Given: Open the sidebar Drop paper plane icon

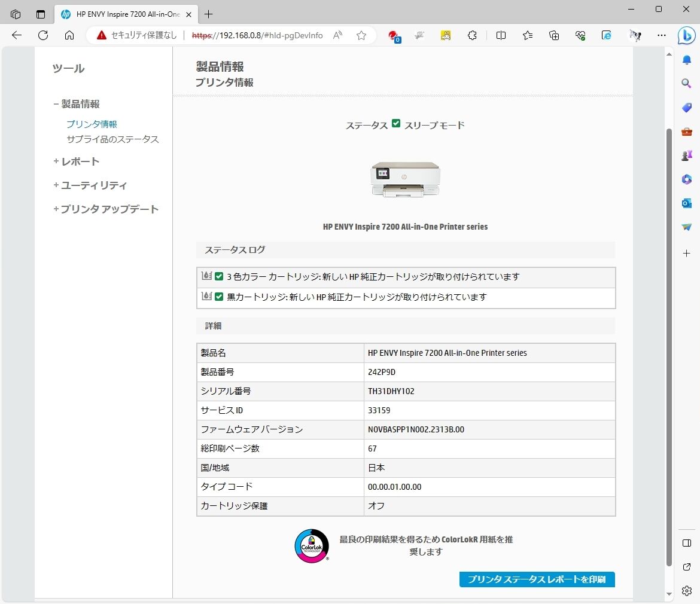Looking at the screenshot, I should (687, 227).
